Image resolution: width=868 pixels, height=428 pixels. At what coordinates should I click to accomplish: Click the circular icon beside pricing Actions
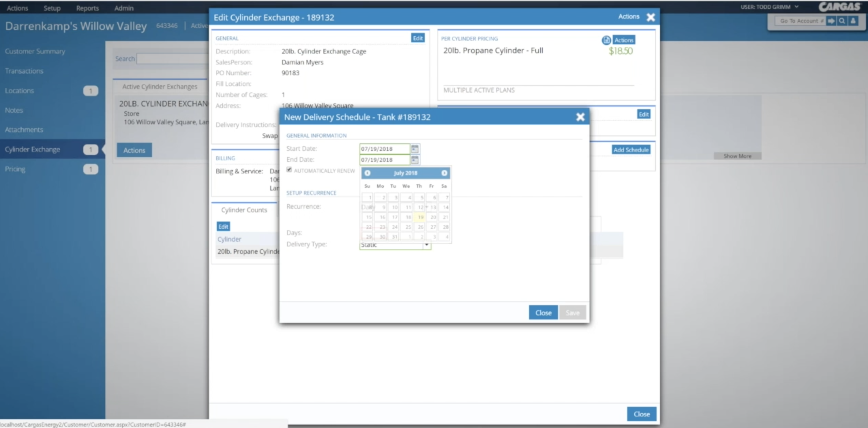pos(606,40)
